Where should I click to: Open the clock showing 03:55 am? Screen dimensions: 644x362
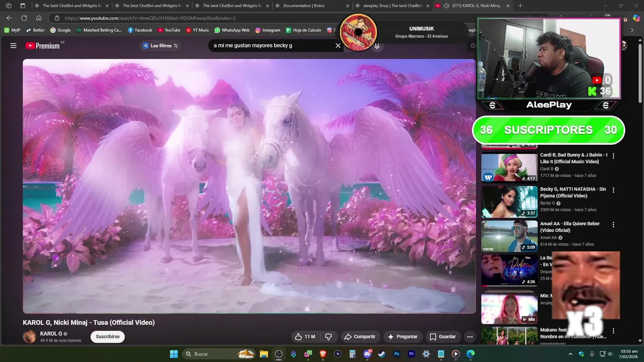coord(629,354)
